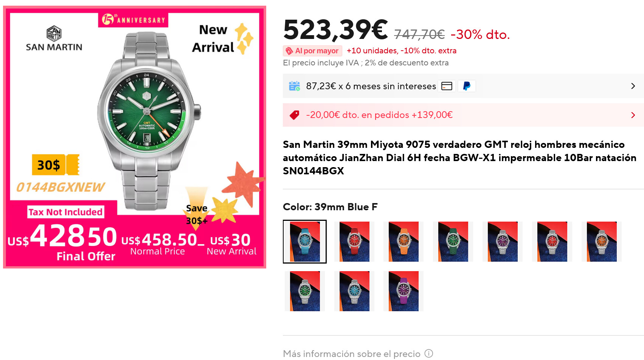
Task: Choose the orange dial with orange rubber strap
Action: click(403, 242)
